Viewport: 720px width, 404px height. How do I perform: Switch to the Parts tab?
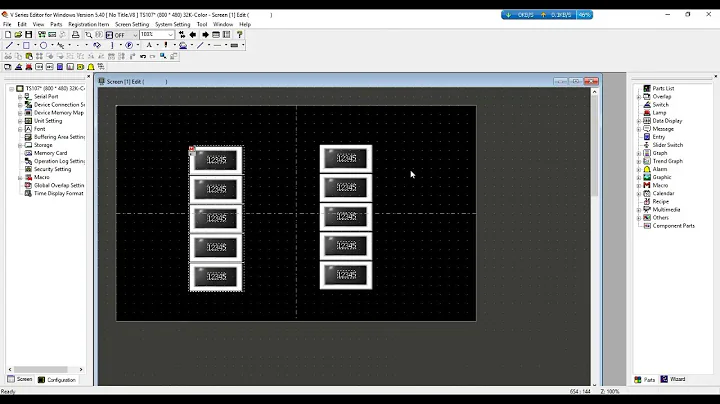[x=645, y=380]
